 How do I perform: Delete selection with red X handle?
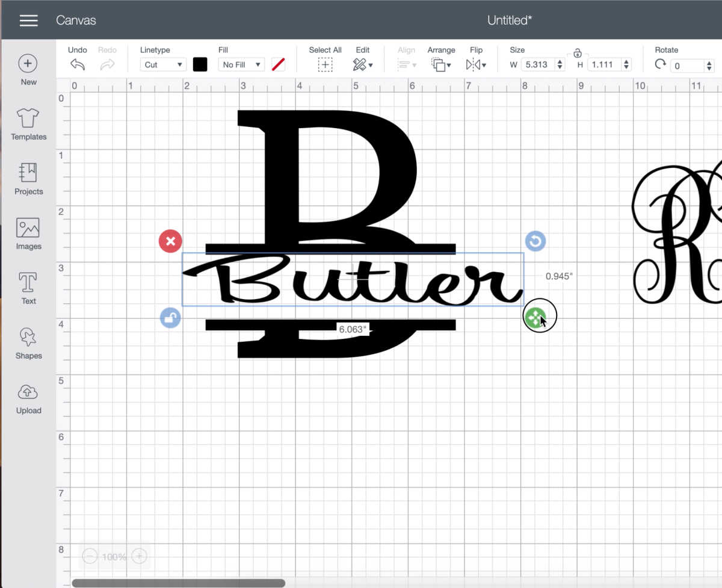pyautogui.click(x=170, y=241)
